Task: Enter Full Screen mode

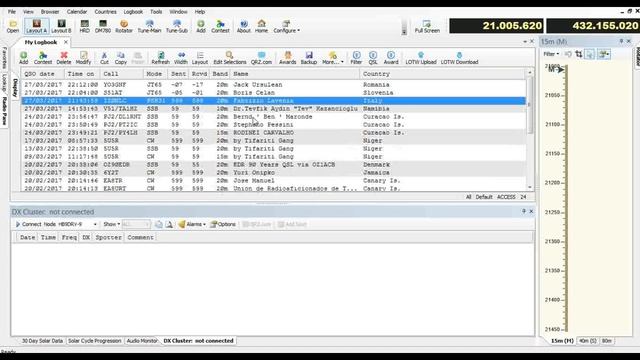Action: click(427, 27)
